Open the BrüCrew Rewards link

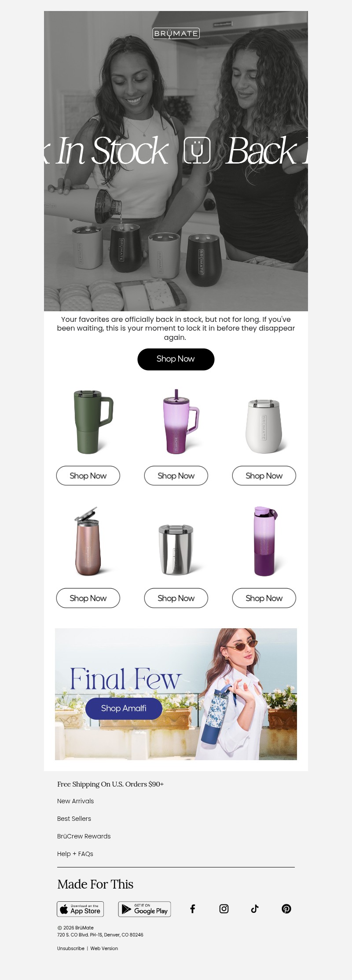click(x=84, y=836)
